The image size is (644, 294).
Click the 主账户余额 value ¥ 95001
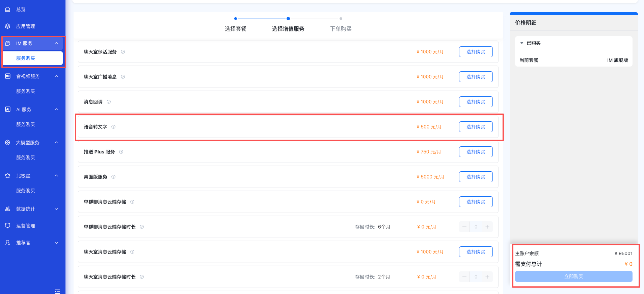click(x=623, y=253)
